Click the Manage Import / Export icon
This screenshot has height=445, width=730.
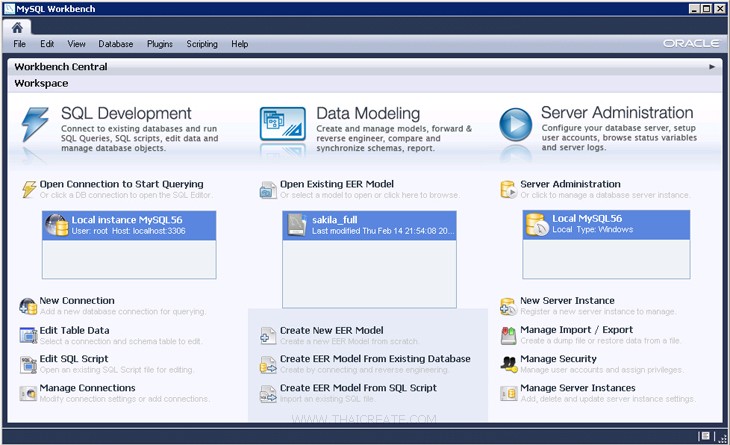click(x=508, y=335)
